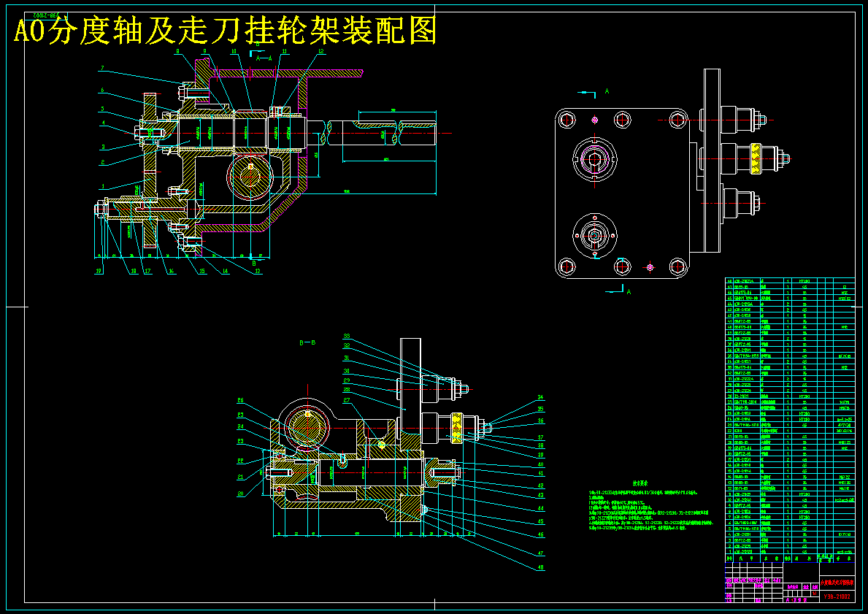Click callout number 33 in B—B view
The width and height of the screenshot is (868, 614).
point(347,336)
